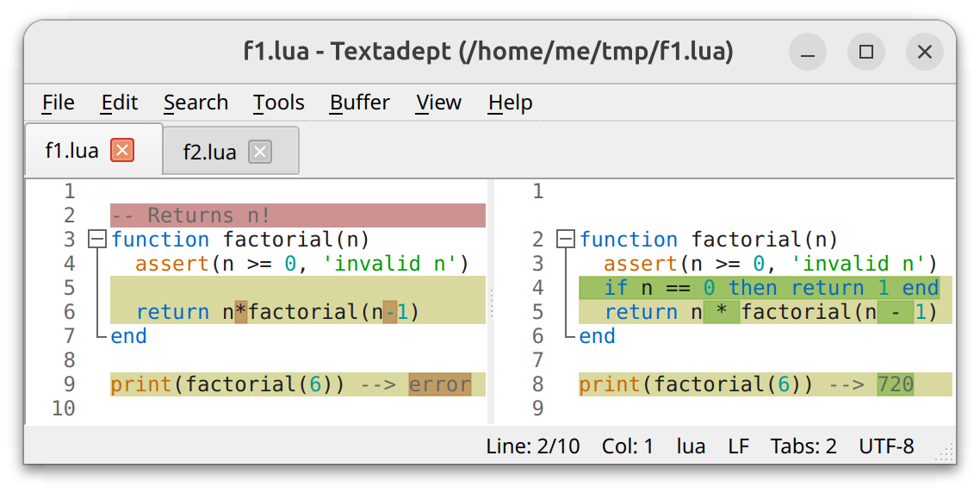
Task: Open the Edit menu
Action: pyautogui.click(x=120, y=103)
